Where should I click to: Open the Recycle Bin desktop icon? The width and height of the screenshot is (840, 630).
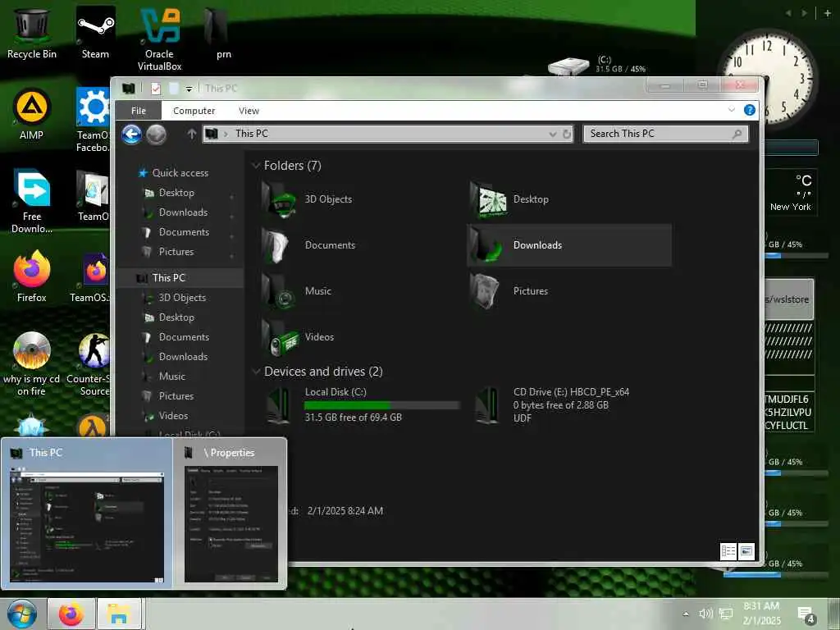pyautogui.click(x=32, y=33)
